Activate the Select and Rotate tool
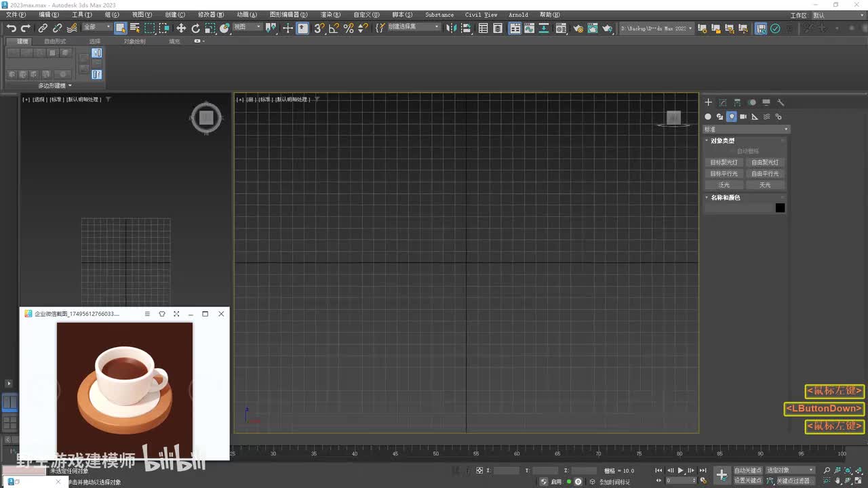 pyautogui.click(x=195, y=28)
